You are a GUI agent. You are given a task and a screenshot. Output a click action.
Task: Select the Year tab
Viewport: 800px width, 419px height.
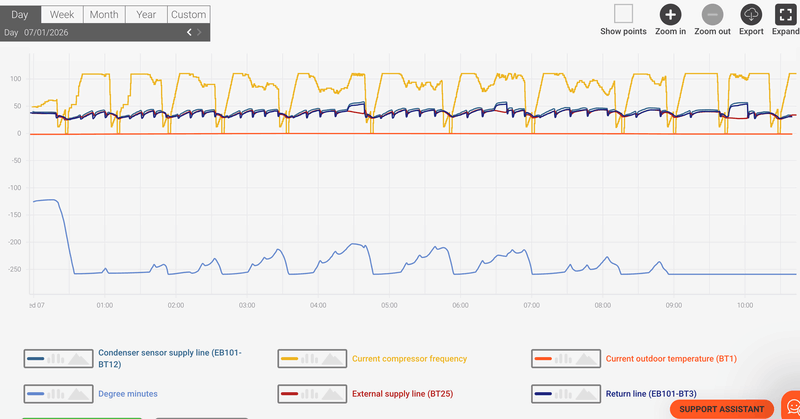pos(145,14)
